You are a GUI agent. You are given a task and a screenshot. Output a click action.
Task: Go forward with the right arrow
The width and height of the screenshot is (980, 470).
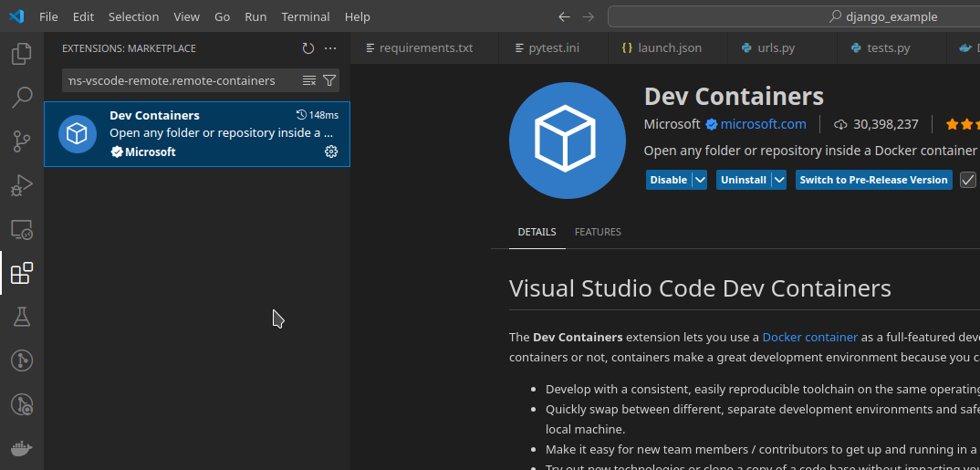click(589, 16)
